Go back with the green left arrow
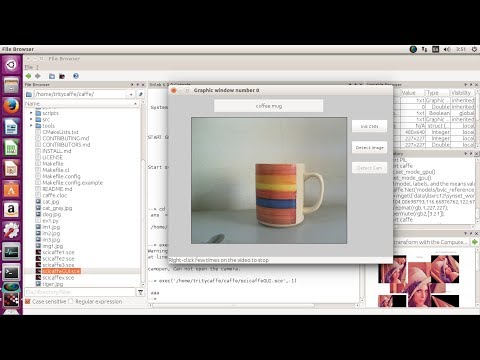480x360 pixels. coord(28,76)
